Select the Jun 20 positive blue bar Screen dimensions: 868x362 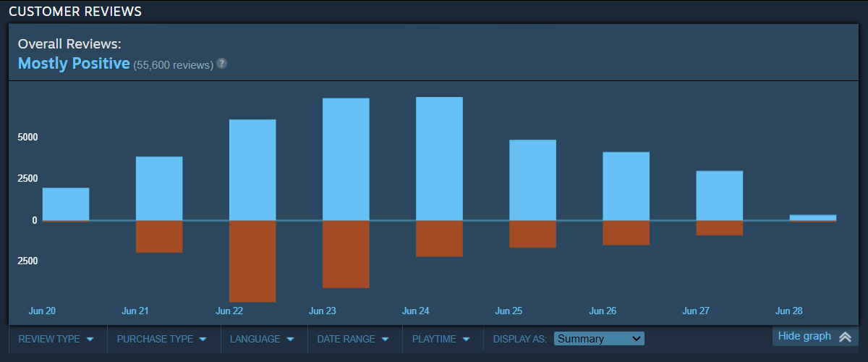[x=66, y=204]
